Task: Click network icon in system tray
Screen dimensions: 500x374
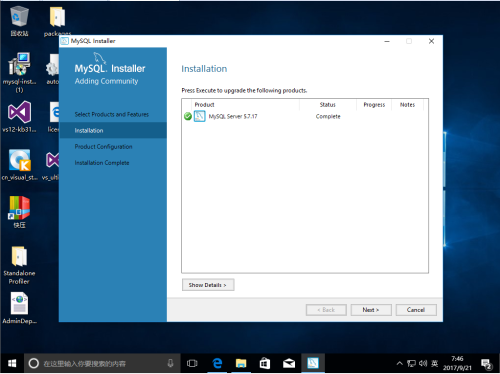Action: click(411, 363)
